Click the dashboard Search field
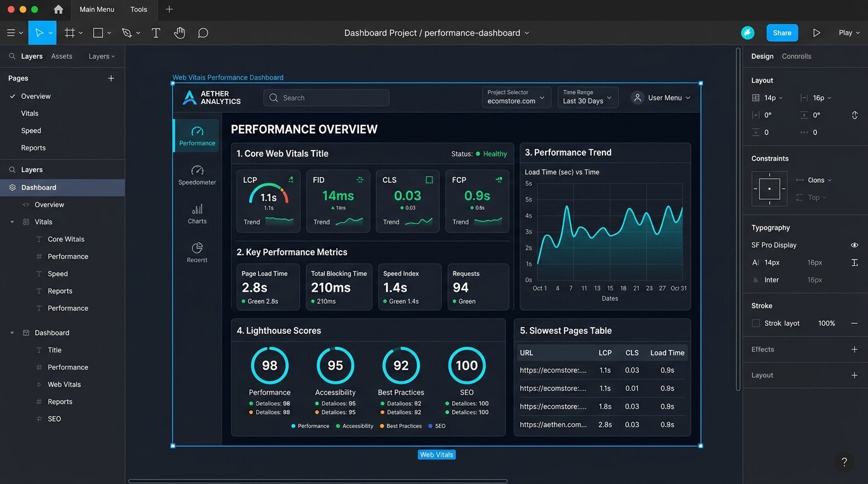868x484 pixels. [x=326, y=98]
